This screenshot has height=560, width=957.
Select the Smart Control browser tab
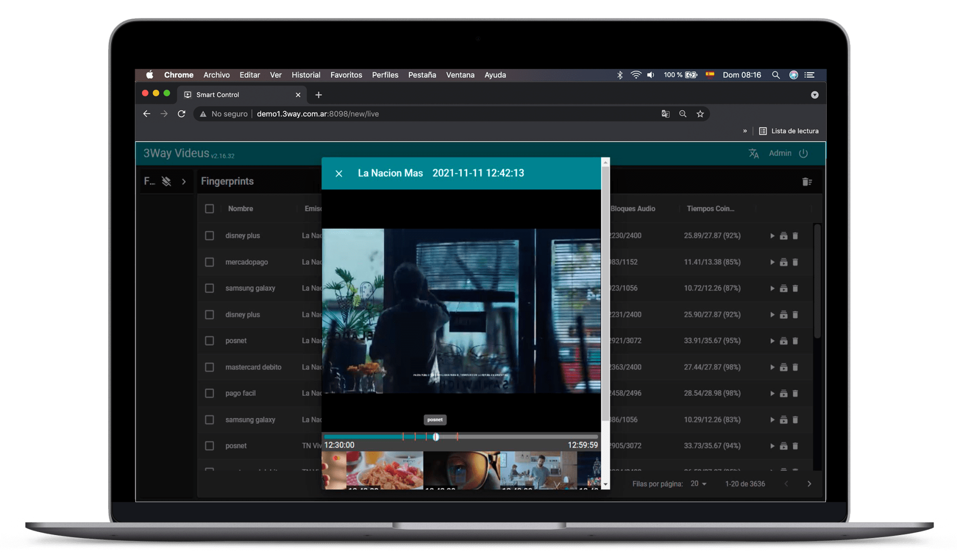pyautogui.click(x=242, y=95)
